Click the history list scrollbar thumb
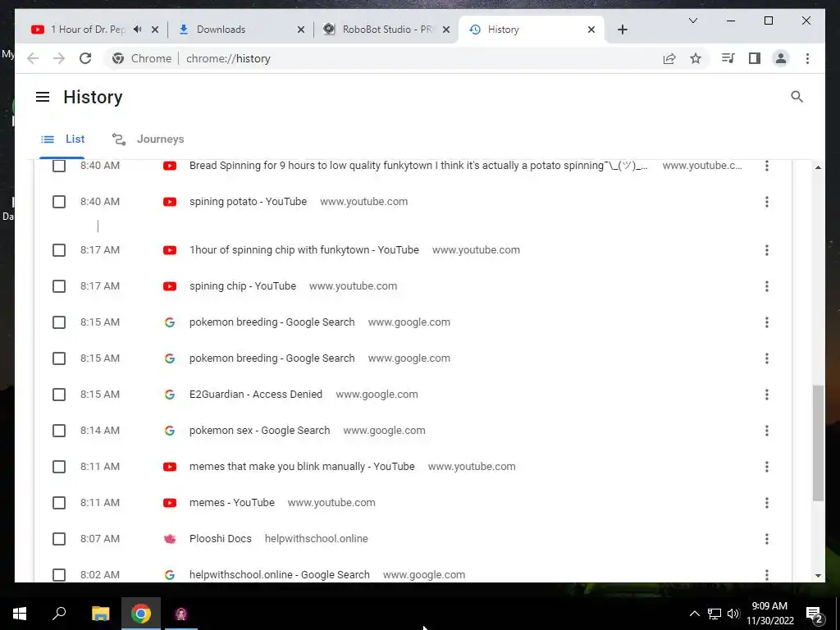This screenshot has width=840, height=630. pyautogui.click(x=818, y=443)
